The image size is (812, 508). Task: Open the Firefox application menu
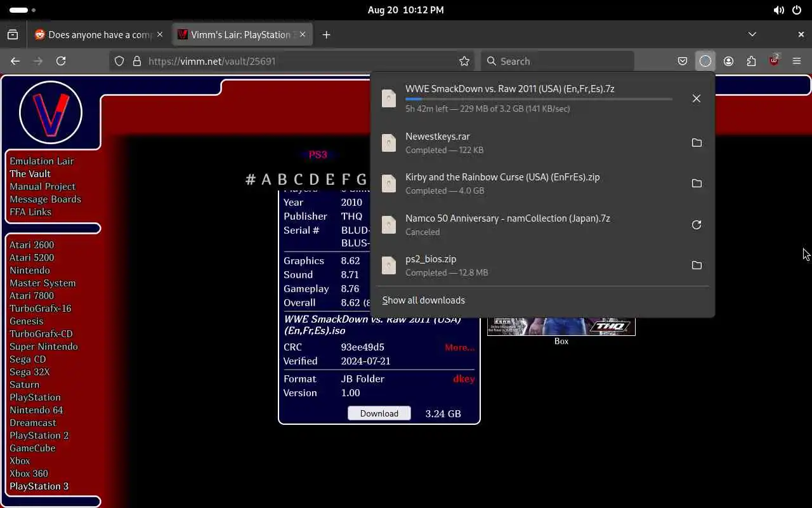click(797, 61)
